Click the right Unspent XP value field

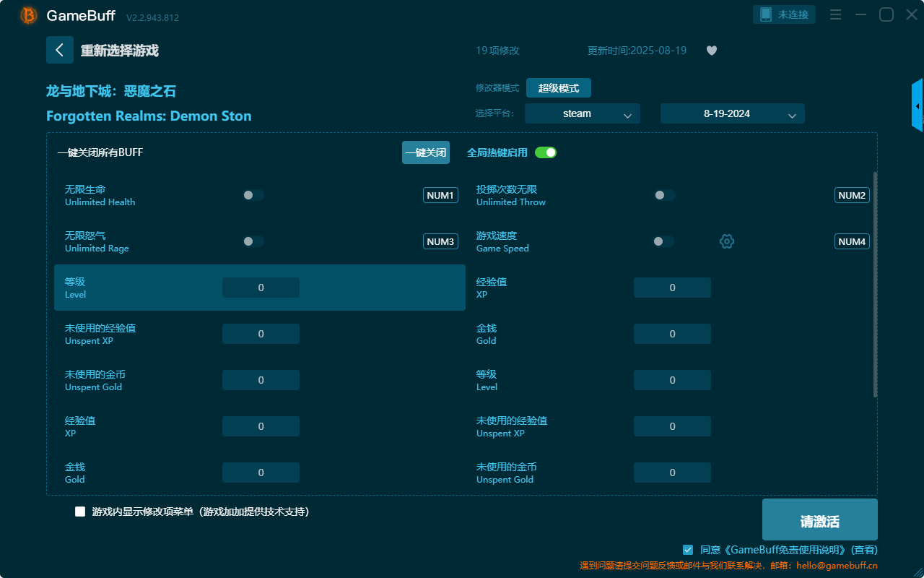click(672, 426)
